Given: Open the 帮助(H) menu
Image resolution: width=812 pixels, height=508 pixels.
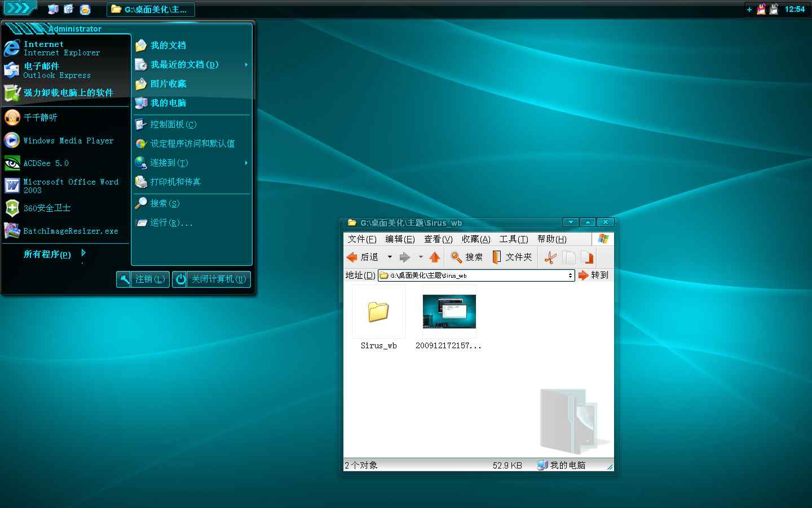Looking at the screenshot, I should click(x=552, y=239).
